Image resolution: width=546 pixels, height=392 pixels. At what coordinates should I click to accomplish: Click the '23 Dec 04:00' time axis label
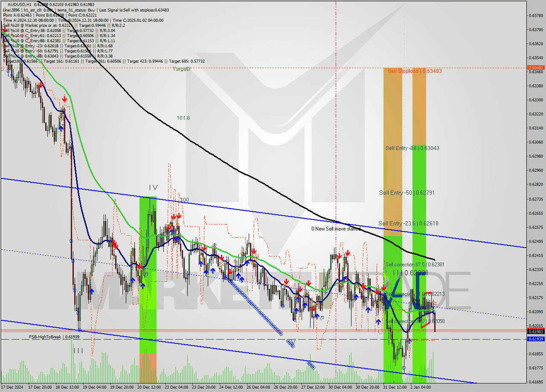click(177, 387)
